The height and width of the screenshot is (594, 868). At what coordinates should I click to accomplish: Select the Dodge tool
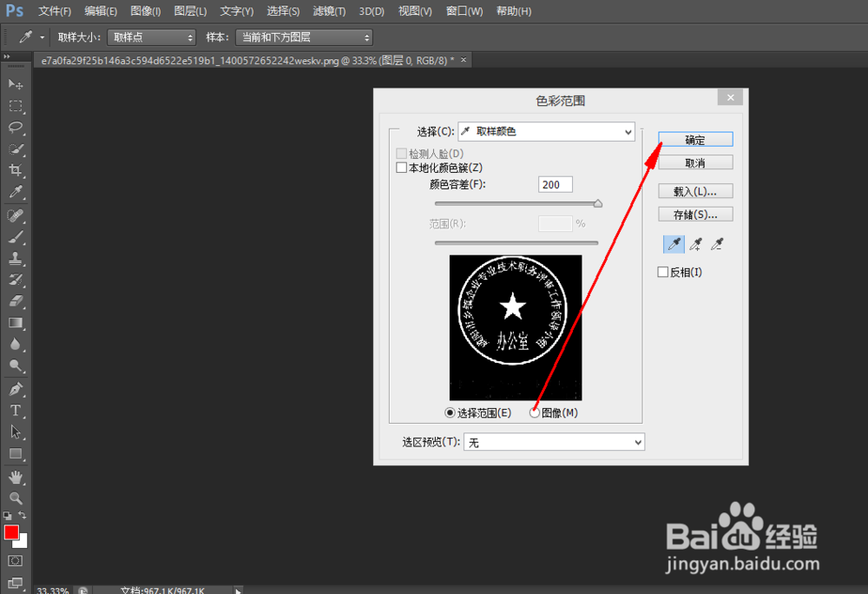16,366
